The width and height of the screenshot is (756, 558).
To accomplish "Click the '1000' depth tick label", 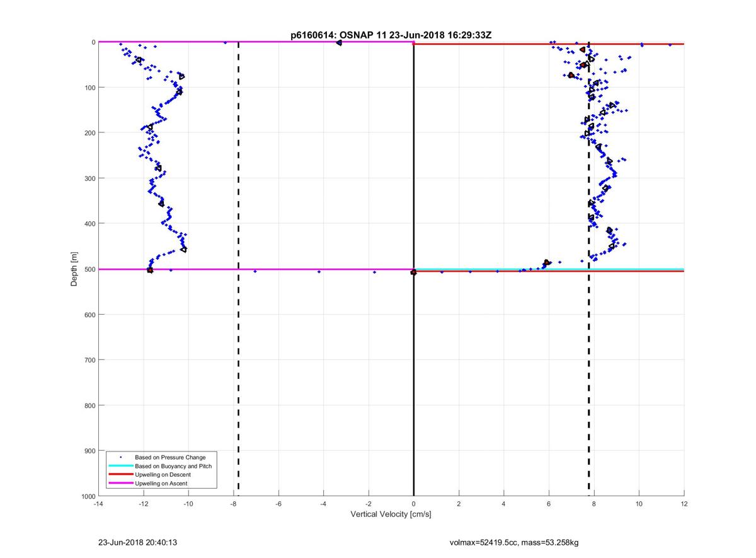I will 88,496.
